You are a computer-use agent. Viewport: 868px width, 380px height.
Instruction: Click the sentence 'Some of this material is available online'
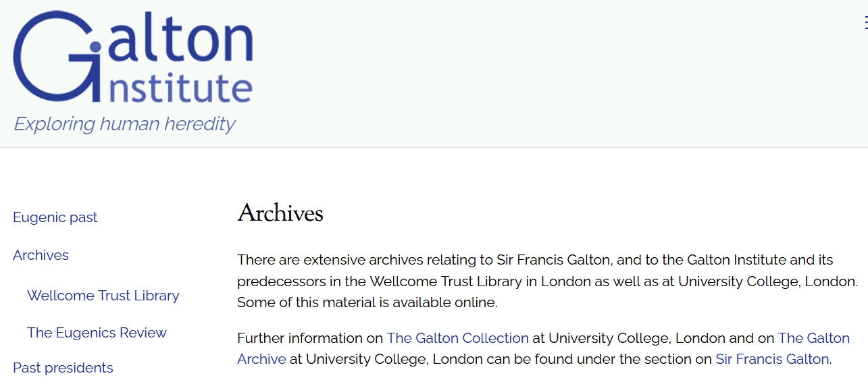pyautogui.click(x=367, y=302)
